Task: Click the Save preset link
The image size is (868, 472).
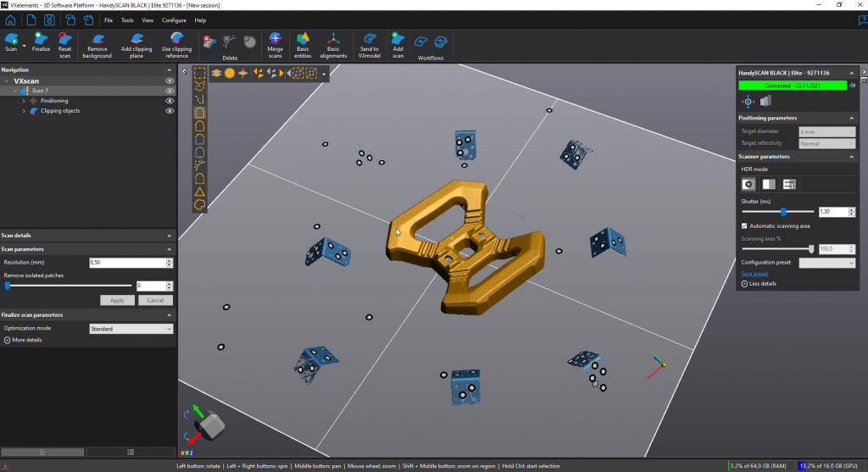Action: pyautogui.click(x=754, y=274)
